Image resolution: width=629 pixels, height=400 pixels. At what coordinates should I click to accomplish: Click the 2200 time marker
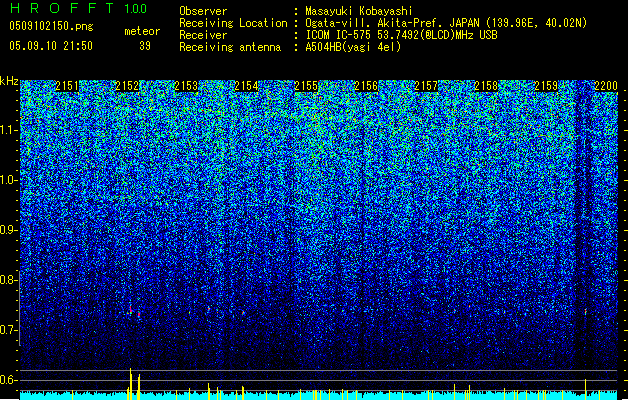tap(606, 86)
